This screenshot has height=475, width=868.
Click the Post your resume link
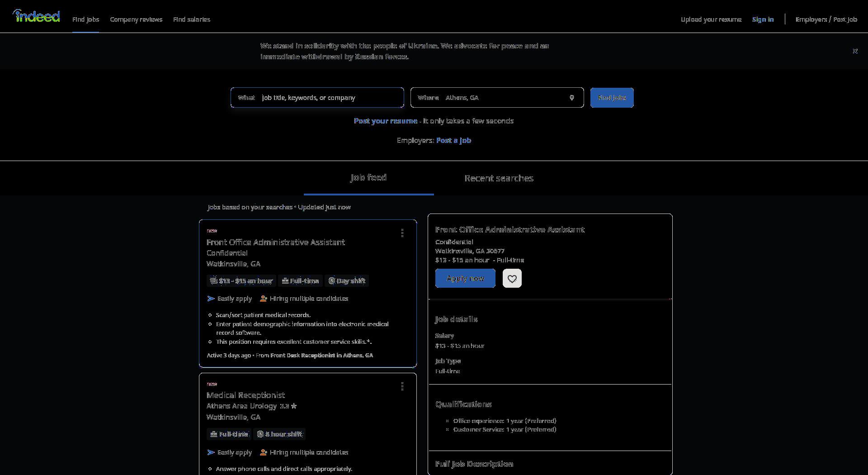pyautogui.click(x=386, y=121)
